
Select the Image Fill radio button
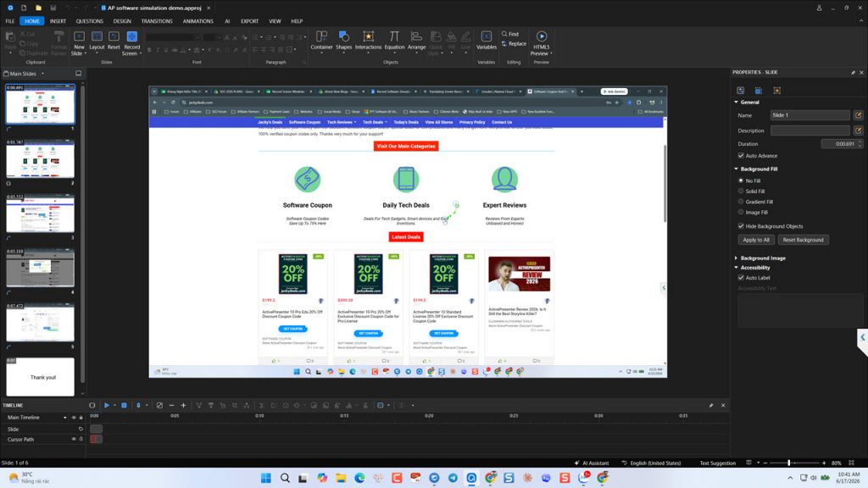pos(741,212)
